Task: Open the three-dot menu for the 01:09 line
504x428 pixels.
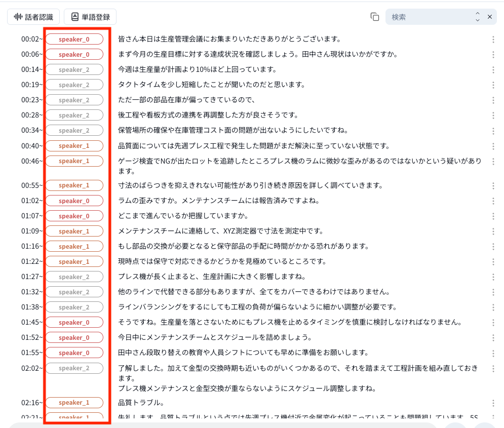Action: (493, 231)
